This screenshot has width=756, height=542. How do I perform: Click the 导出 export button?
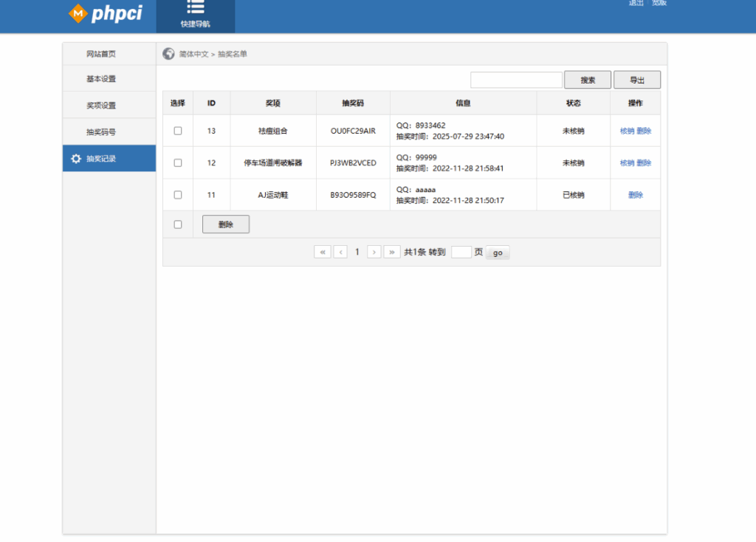click(637, 80)
